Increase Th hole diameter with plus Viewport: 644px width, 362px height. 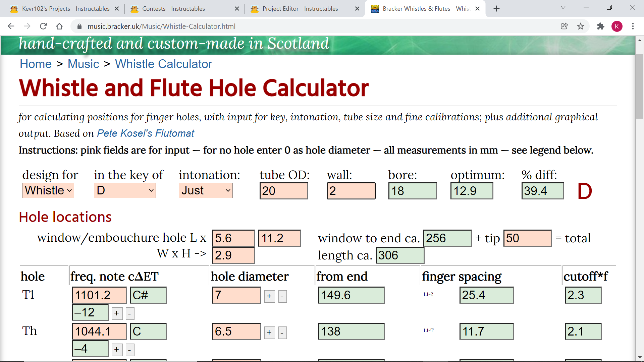[x=269, y=333]
